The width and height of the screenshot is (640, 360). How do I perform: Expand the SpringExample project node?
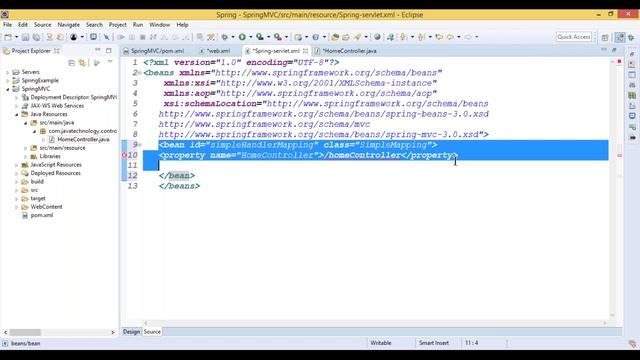[7, 81]
